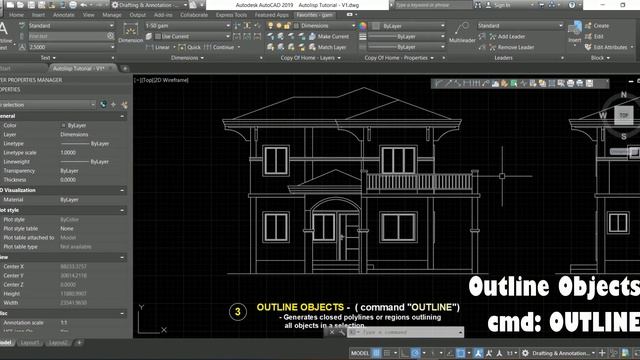Open the Drafting & Annotation workspace dropdown at top
Viewport: 640px width, 360px height.
click(x=149, y=5)
